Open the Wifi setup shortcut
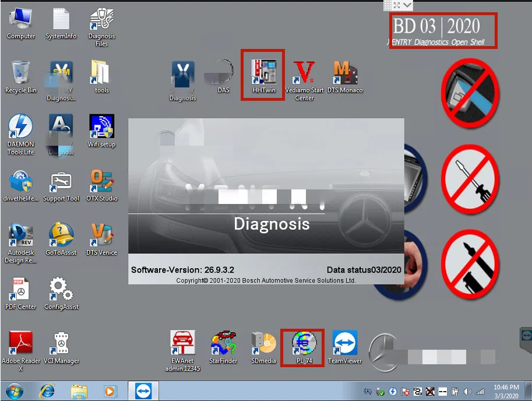532x401 pixels. click(101, 131)
